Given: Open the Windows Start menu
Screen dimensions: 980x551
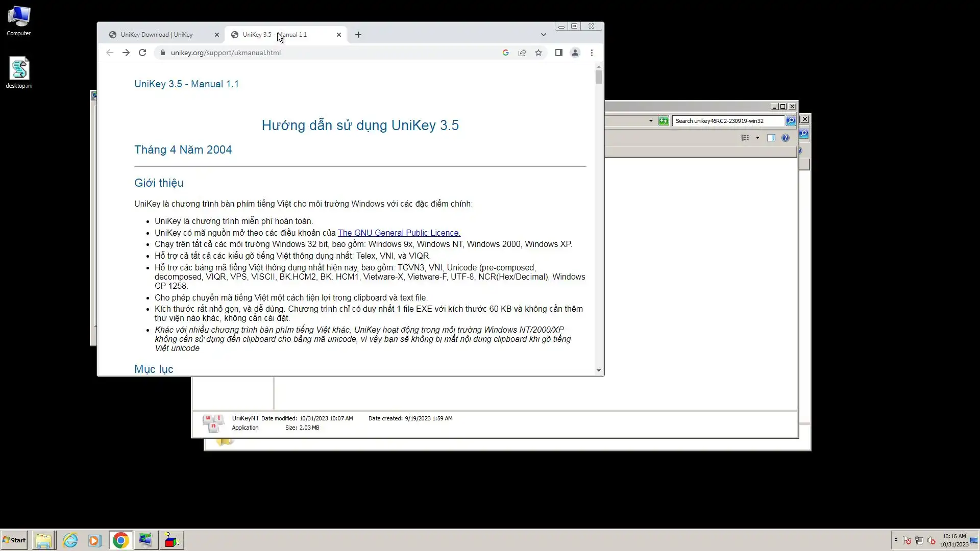Looking at the screenshot, I should [14, 540].
